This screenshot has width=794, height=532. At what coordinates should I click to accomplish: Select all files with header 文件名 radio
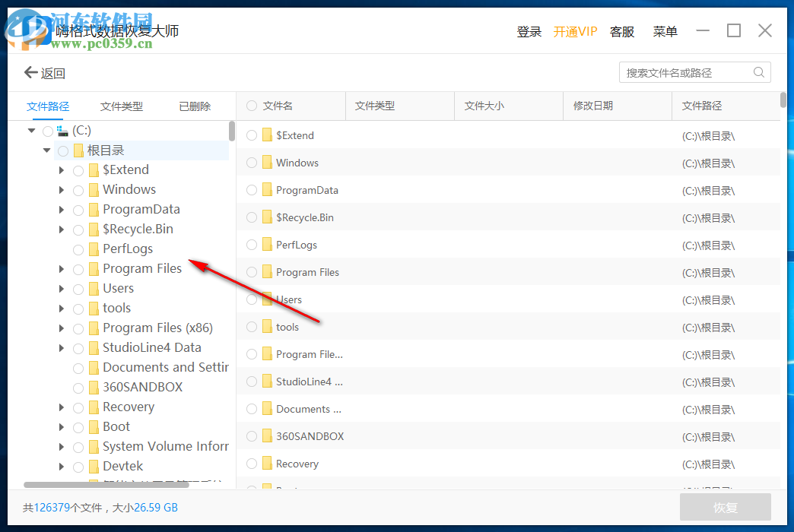click(x=252, y=106)
